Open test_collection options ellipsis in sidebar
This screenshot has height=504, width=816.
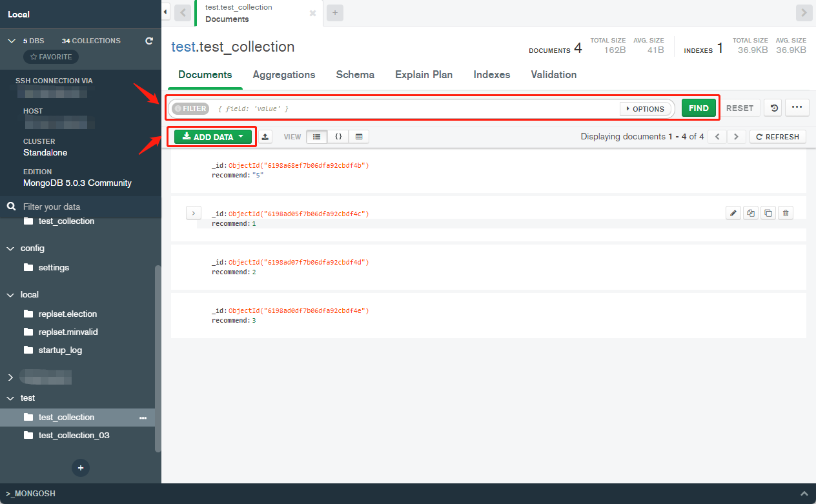(143, 418)
